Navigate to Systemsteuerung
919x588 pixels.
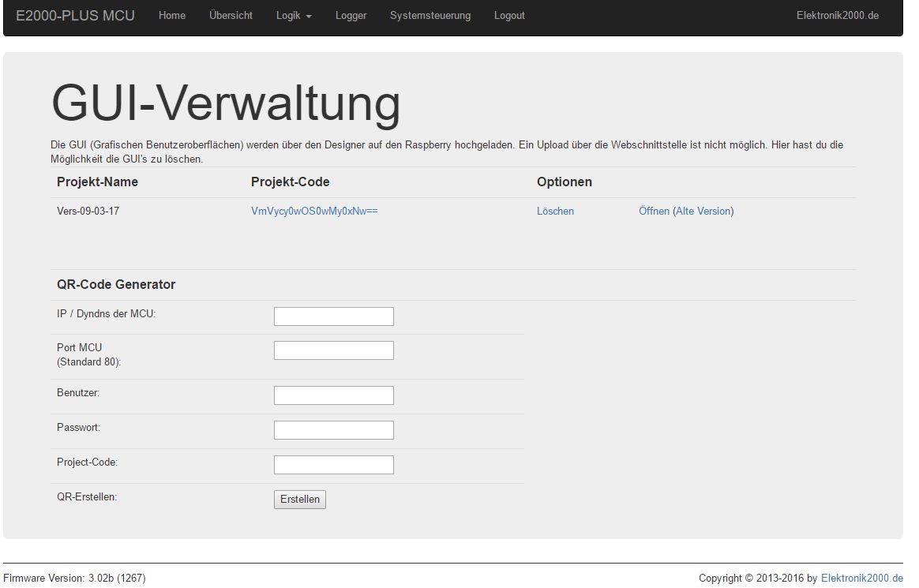(429, 16)
